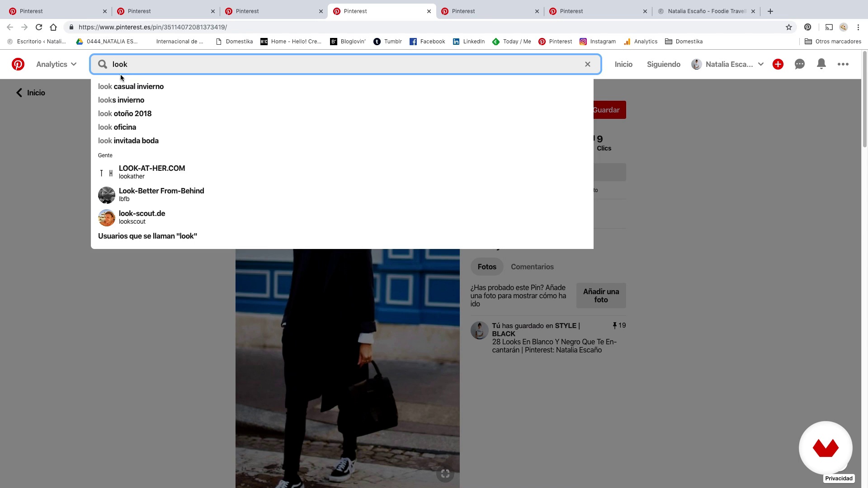Open Natalia Esca... profile
The width and height of the screenshot is (868, 488).
pyautogui.click(x=722, y=64)
